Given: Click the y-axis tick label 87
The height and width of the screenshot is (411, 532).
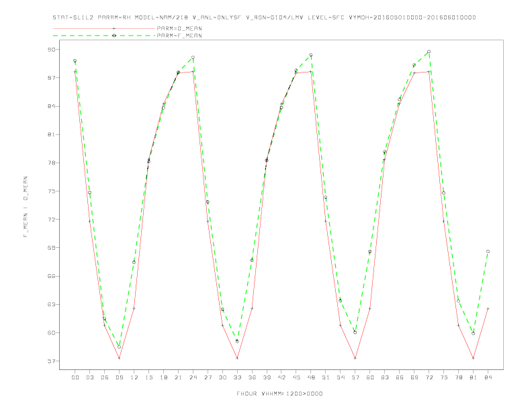Looking at the screenshot, I should click(x=51, y=78).
